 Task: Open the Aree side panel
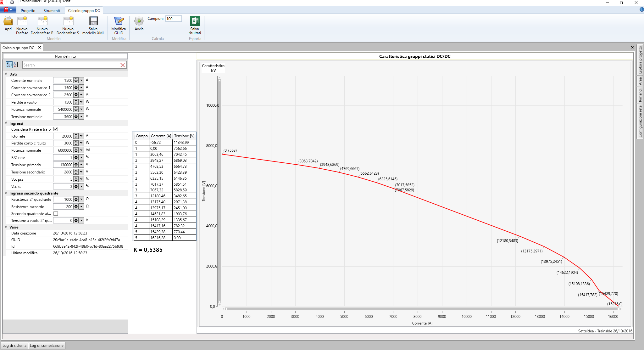pos(640,81)
